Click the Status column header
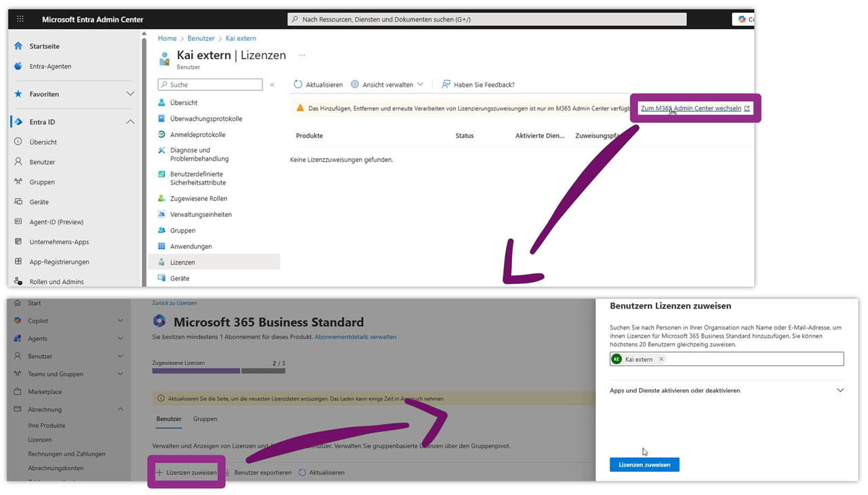Image resolution: width=868 pixels, height=495 pixels. click(x=465, y=136)
